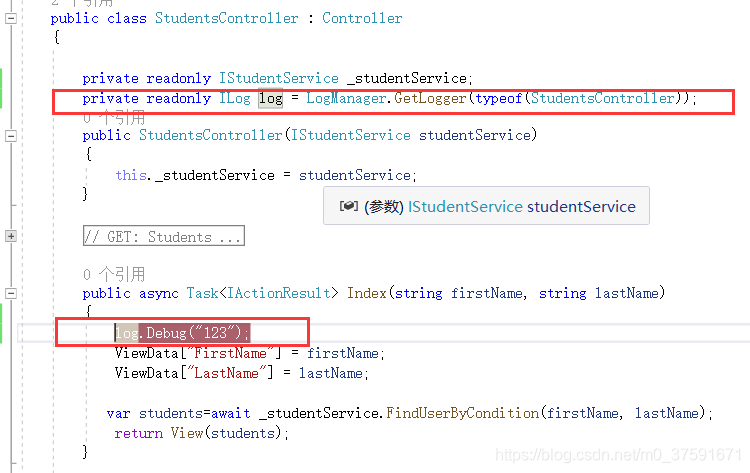750x473 pixels.
Task: Click the 'IActionResult' type name
Action: 278,293
